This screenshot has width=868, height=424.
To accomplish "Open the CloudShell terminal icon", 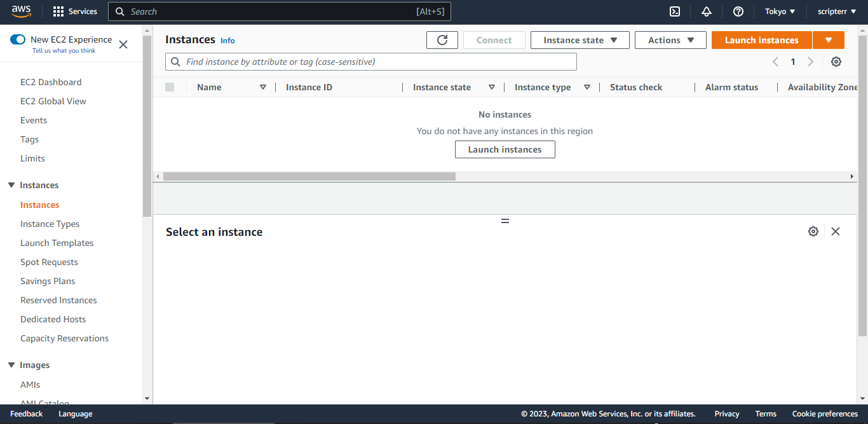I will click(x=675, y=11).
